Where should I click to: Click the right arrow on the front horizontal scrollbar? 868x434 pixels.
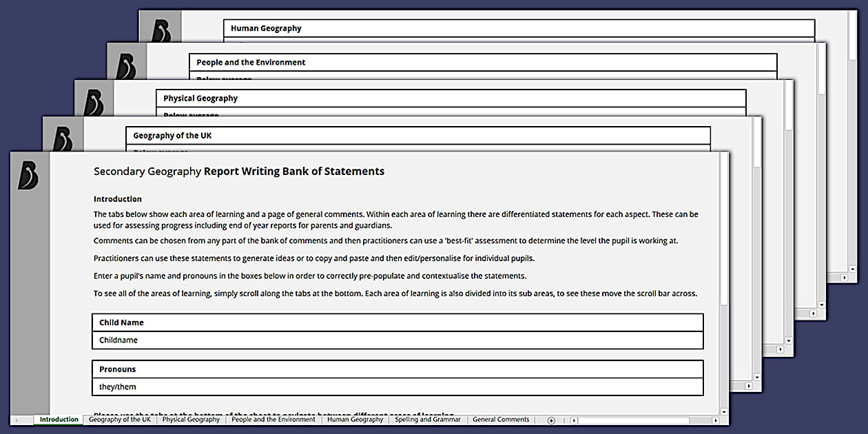coord(717,420)
